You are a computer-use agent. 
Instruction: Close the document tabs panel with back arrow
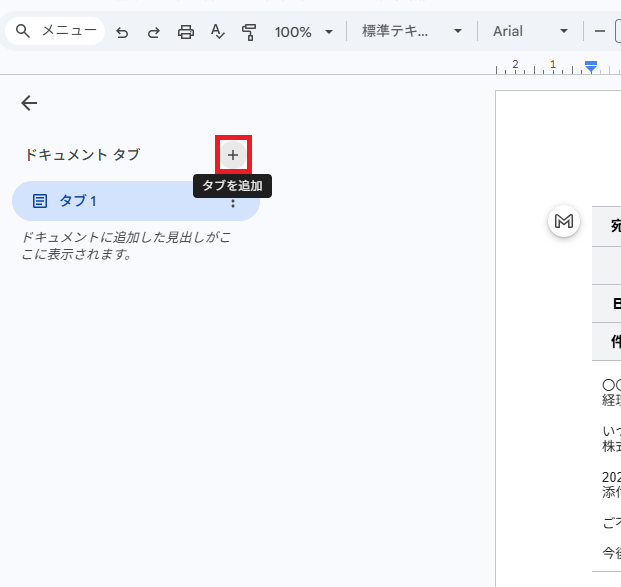pyautogui.click(x=29, y=103)
